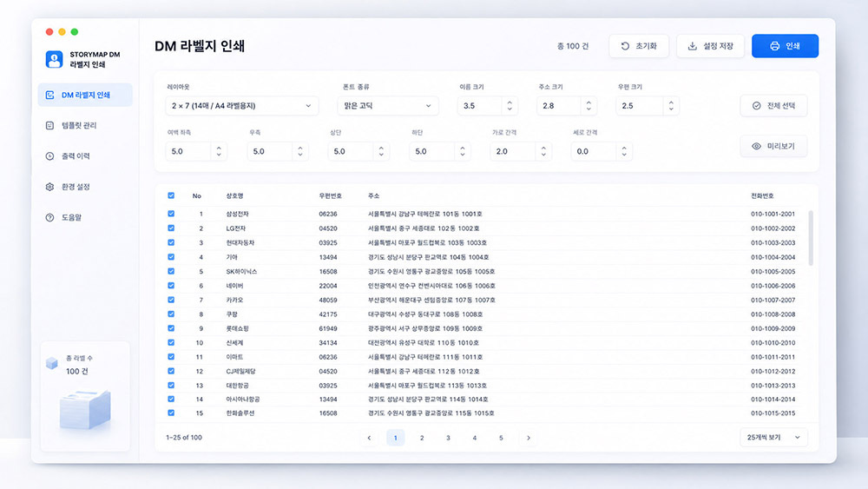Go to the previous page arrow

pos(369,438)
